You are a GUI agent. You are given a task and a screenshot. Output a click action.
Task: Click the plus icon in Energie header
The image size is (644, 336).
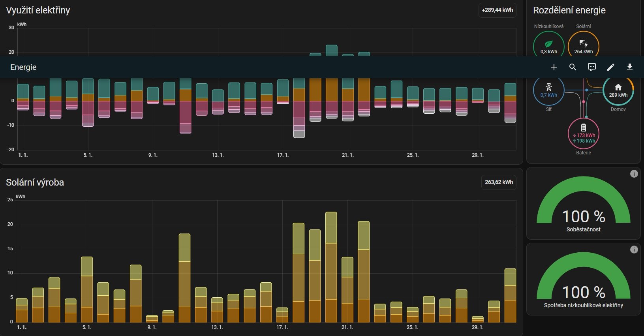pyautogui.click(x=554, y=67)
